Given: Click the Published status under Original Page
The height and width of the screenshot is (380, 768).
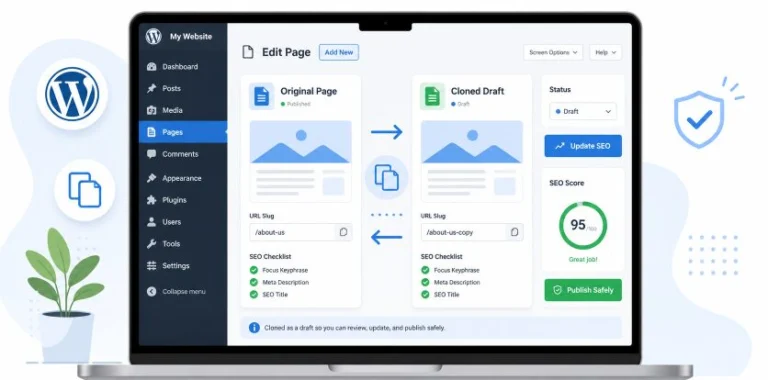Looking at the screenshot, I should click(x=296, y=104).
